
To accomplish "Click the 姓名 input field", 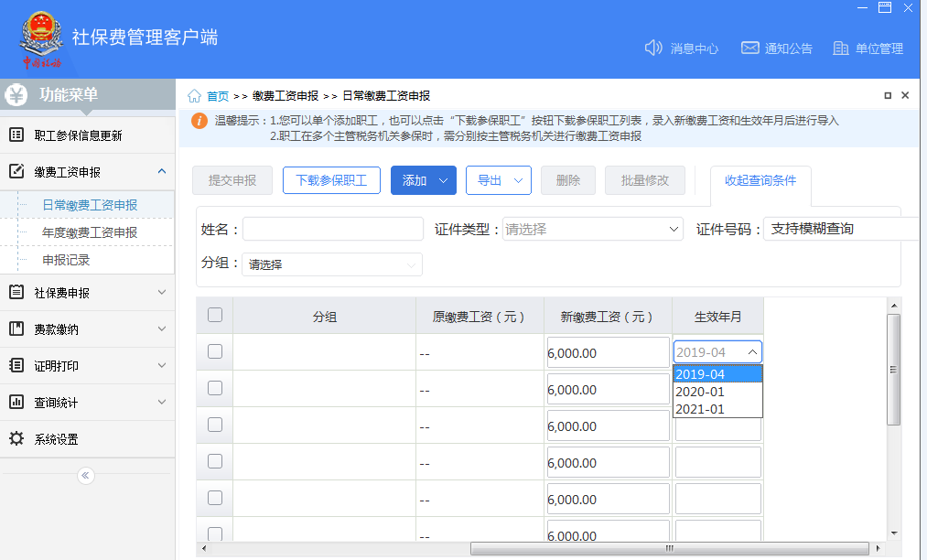I will (333, 229).
